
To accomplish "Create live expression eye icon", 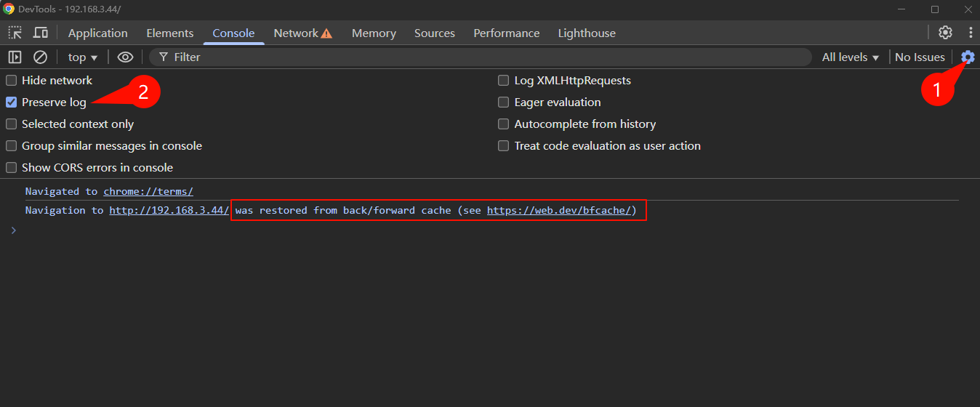I will [x=125, y=57].
